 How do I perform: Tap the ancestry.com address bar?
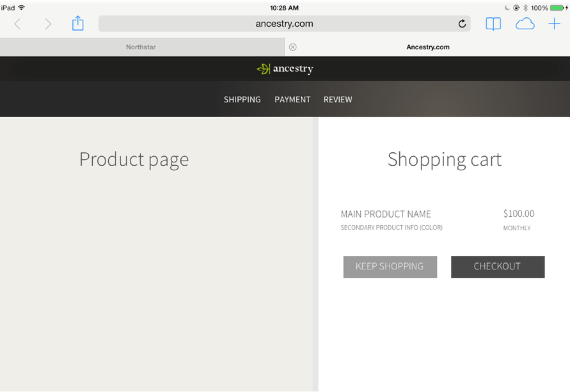pyautogui.click(x=284, y=24)
